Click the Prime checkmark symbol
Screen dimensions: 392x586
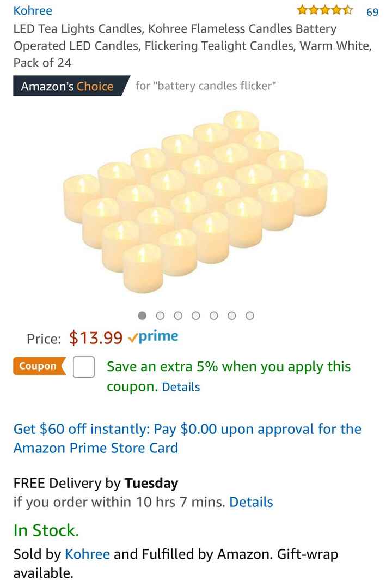(x=133, y=337)
